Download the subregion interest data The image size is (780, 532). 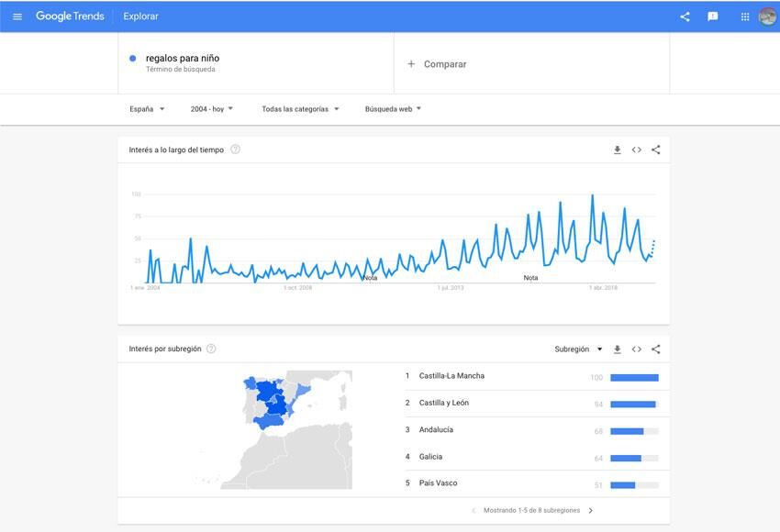coord(617,349)
